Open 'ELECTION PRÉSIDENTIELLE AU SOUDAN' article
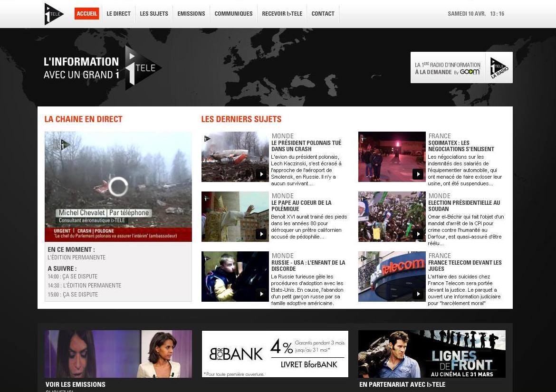556x392 pixels. click(464, 206)
